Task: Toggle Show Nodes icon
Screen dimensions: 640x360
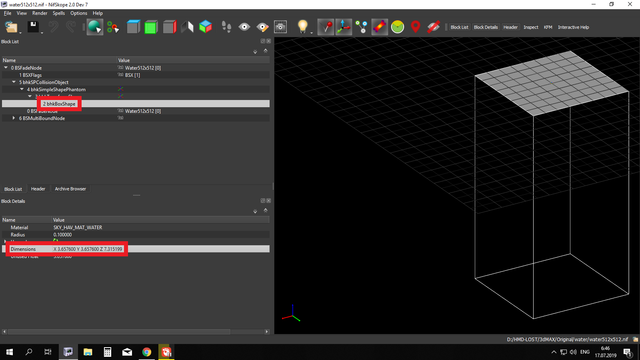Action: point(361,27)
